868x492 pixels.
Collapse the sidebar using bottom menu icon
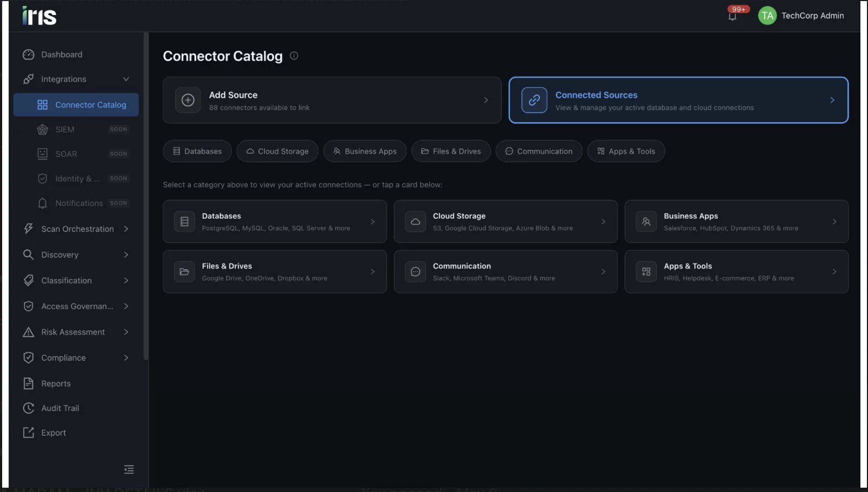click(x=129, y=469)
